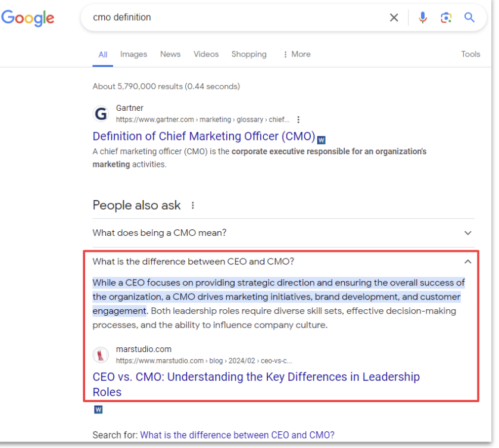Click the Gartner site name text
This screenshot has width=499, height=448.
click(x=130, y=108)
